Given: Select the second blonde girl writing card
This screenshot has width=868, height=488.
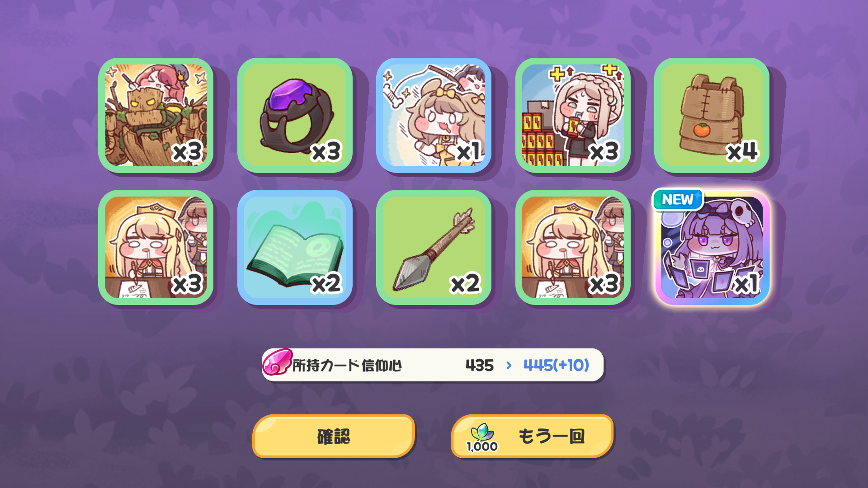Looking at the screenshot, I should point(573,247).
